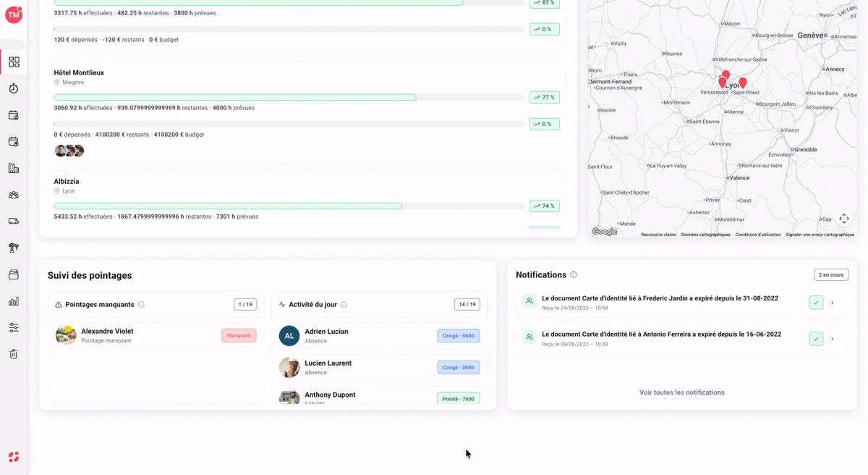868x475 pixels.
Task: Click Adrien Lucian's AL avatar
Action: coord(289,336)
